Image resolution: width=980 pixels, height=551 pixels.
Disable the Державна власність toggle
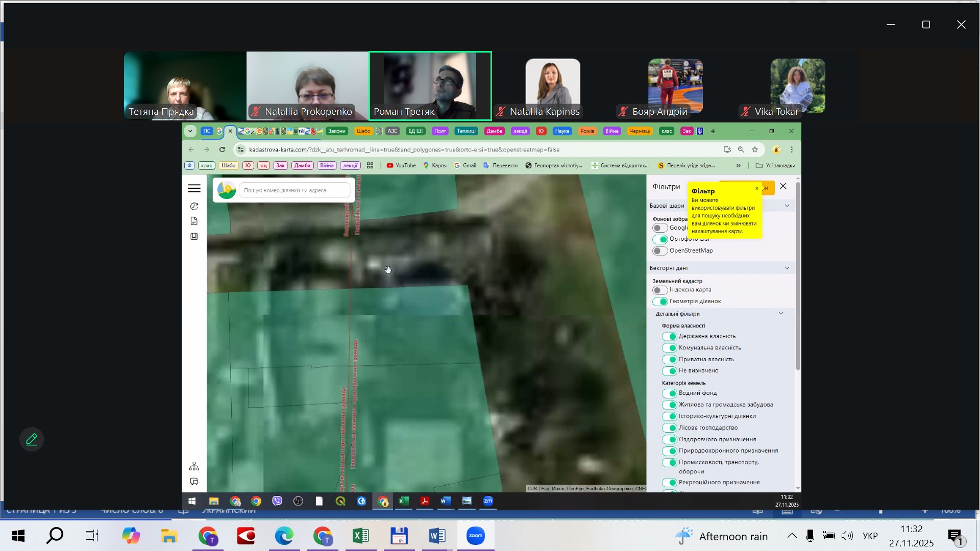[x=669, y=336]
